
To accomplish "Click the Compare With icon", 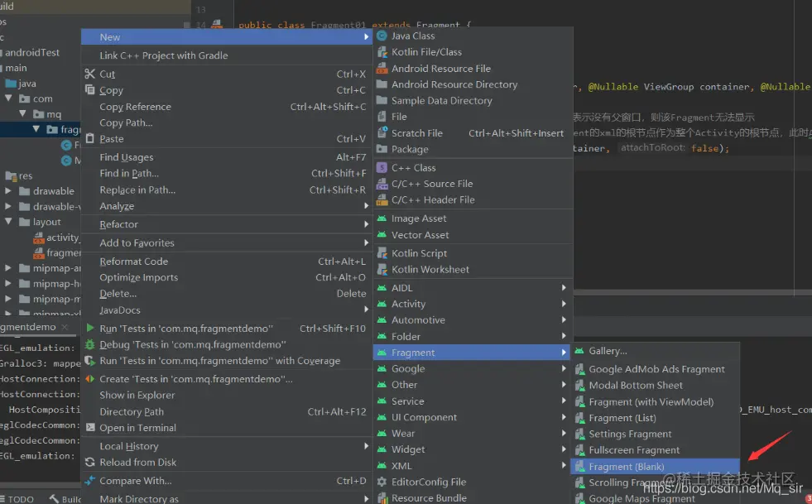I will pyautogui.click(x=90, y=481).
